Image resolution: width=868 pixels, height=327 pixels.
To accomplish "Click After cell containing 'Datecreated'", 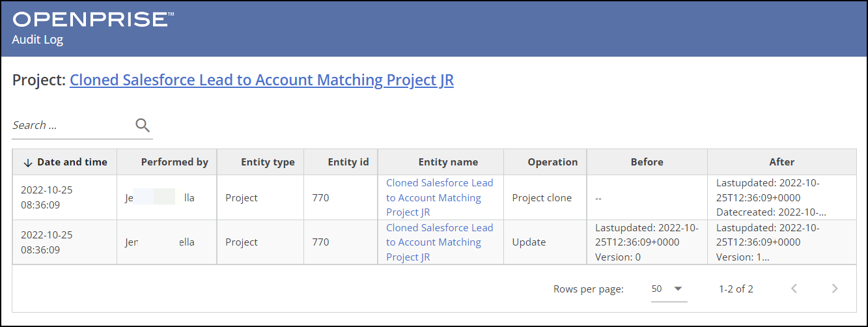I will [x=782, y=197].
